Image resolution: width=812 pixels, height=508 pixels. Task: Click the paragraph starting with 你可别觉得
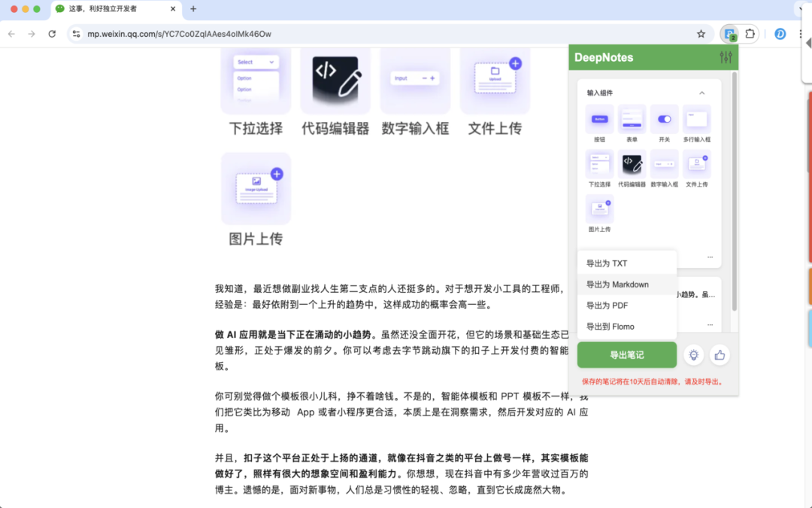(401, 412)
